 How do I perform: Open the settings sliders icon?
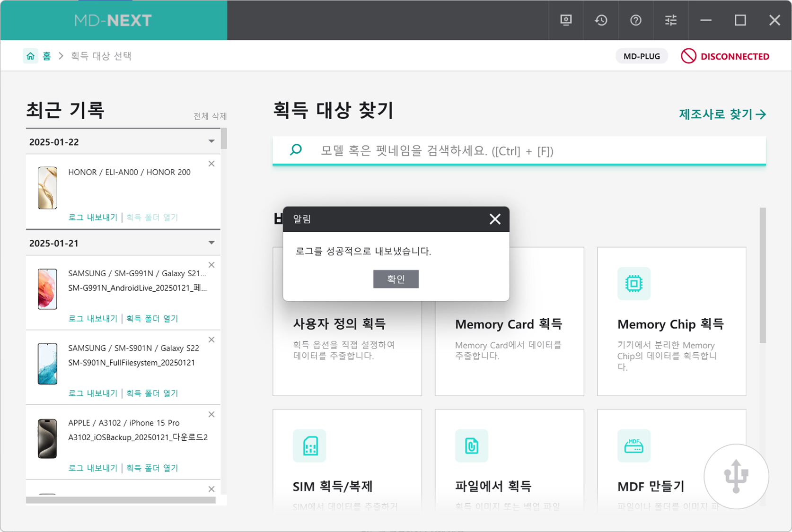pyautogui.click(x=671, y=20)
